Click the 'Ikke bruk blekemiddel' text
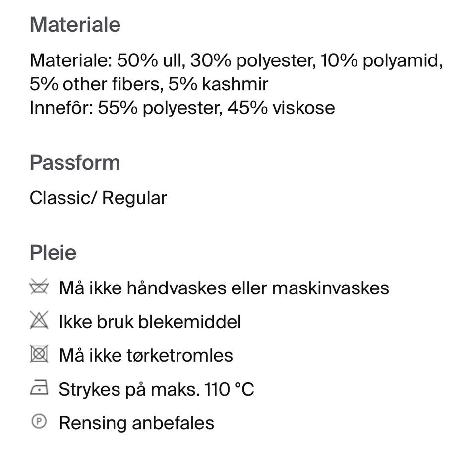This screenshot has height=461, width=476. point(150,322)
